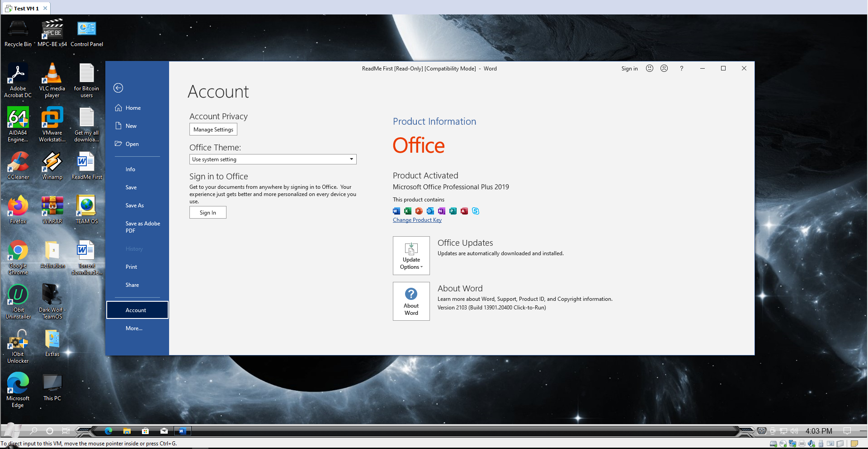The width and height of the screenshot is (868, 449).
Task: Expand the Update Options menu button
Action: point(411,256)
